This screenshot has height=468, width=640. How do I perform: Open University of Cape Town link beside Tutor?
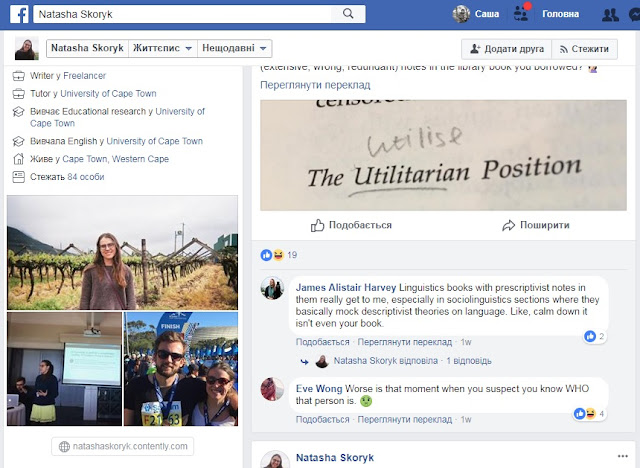point(108,94)
